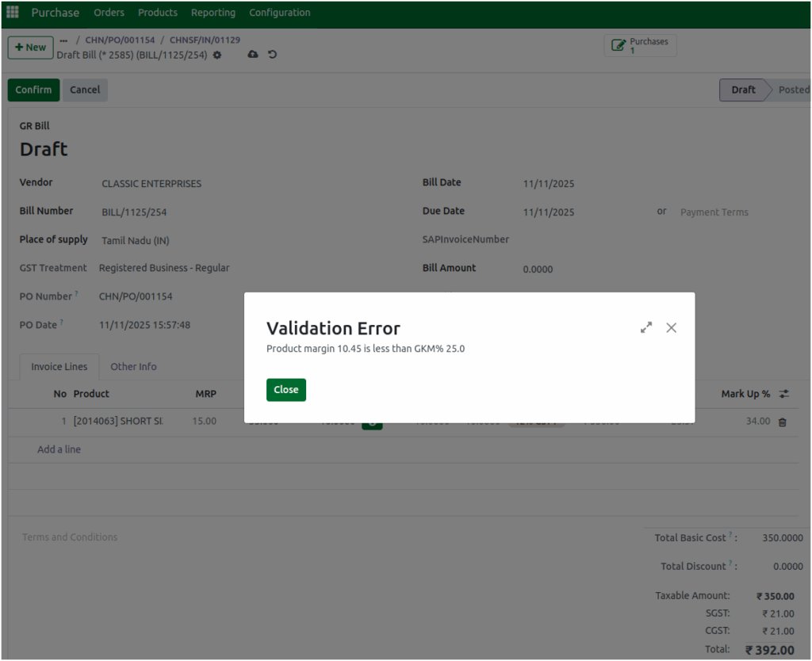The height and width of the screenshot is (661, 812).
Task: Click the discard changes circular arrow icon
Action: pyautogui.click(x=274, y=55)
